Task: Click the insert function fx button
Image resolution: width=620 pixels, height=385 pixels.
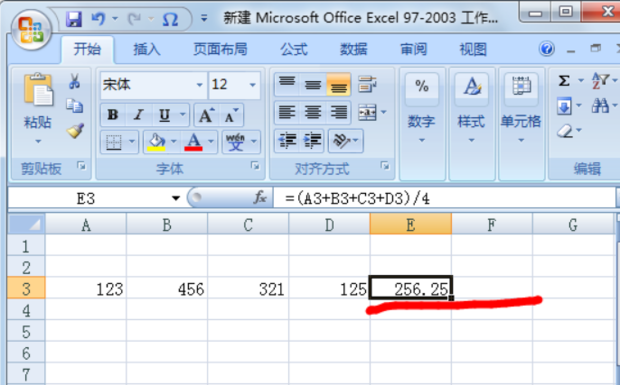Action: [260, 197]
